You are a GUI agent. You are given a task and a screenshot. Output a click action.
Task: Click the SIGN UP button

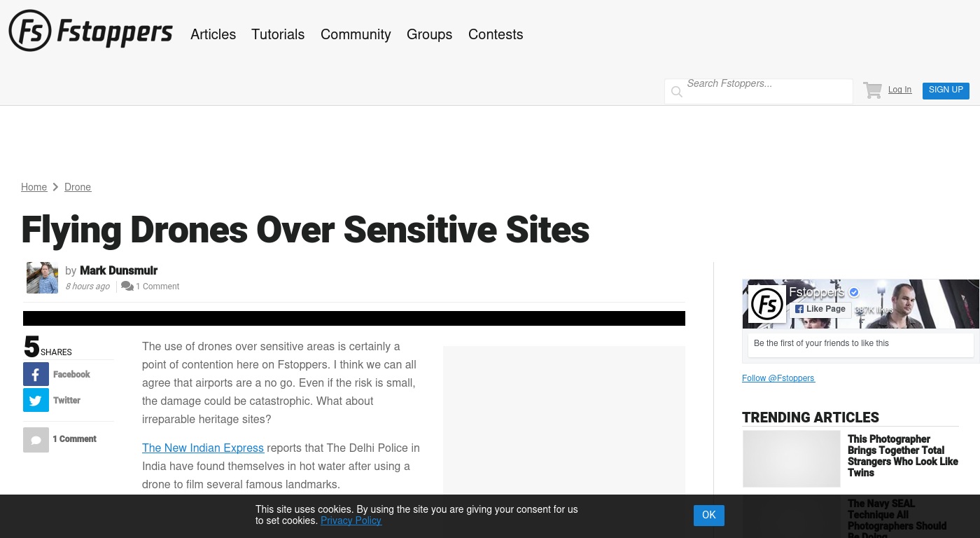click(x=946, y=90)
